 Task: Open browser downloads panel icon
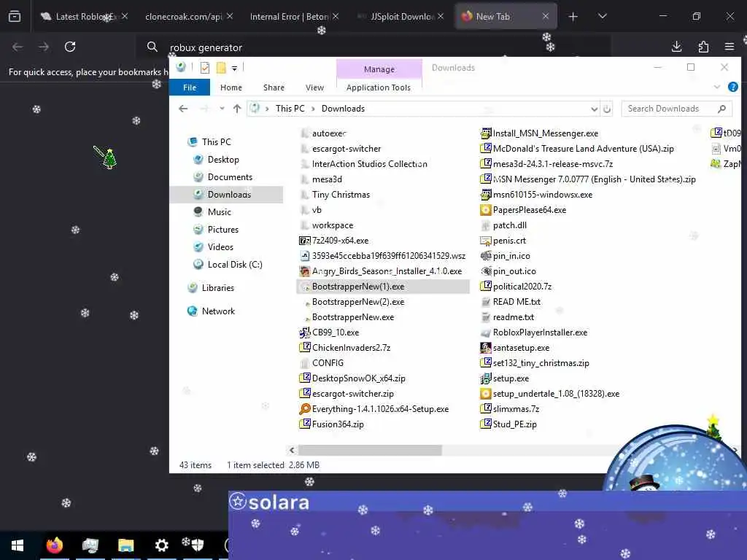click(676, 47)
